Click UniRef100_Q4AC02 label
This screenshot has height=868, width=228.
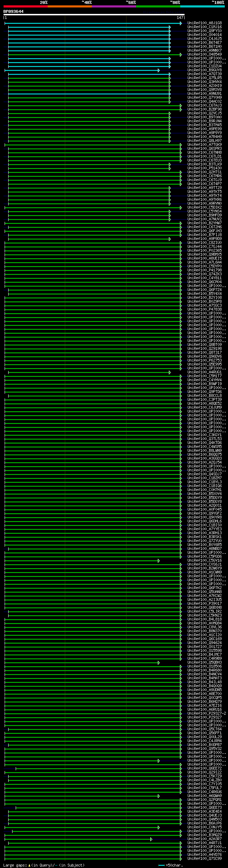204,102
